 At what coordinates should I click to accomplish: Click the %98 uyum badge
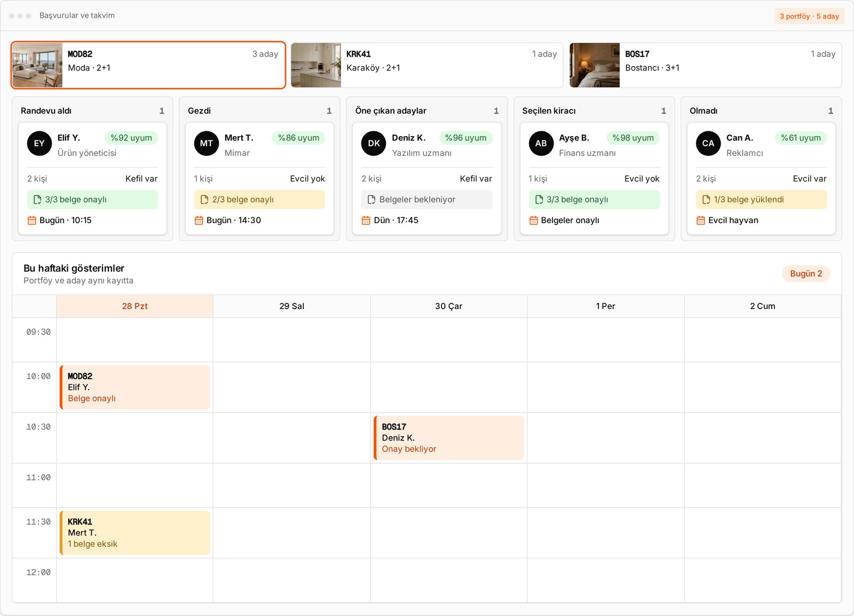click(x=633, y=138)
